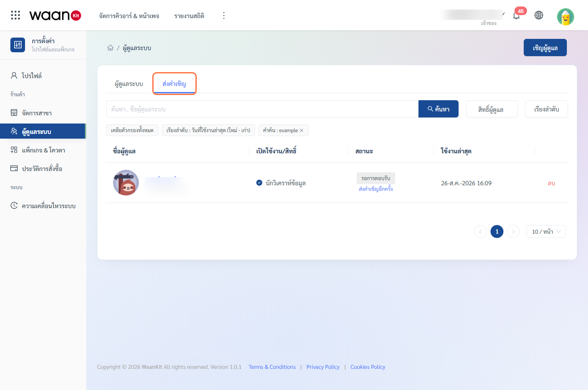This screenshot has width=588, height=390.
Task: Click เคลียตัวกรองทั้งหมด to clear filters
Action: tap(132, 130)
